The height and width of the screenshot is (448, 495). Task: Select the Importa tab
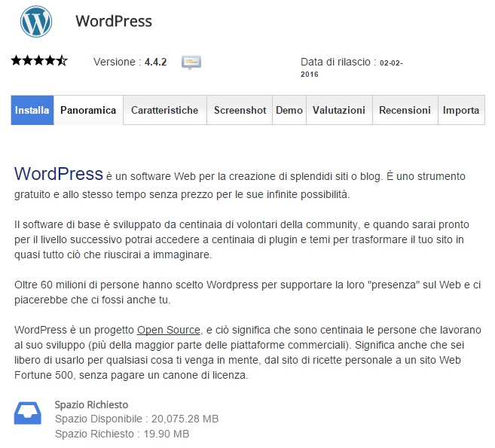pos(461,110)
